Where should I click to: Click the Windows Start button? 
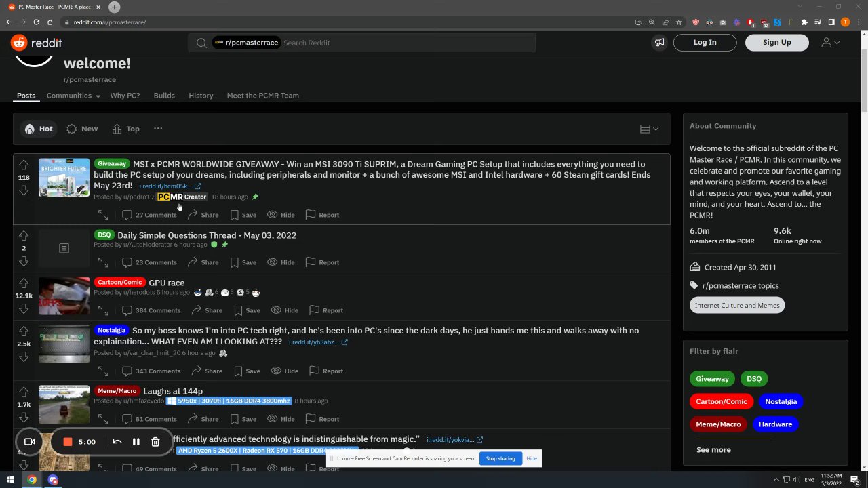pos(10,480)
